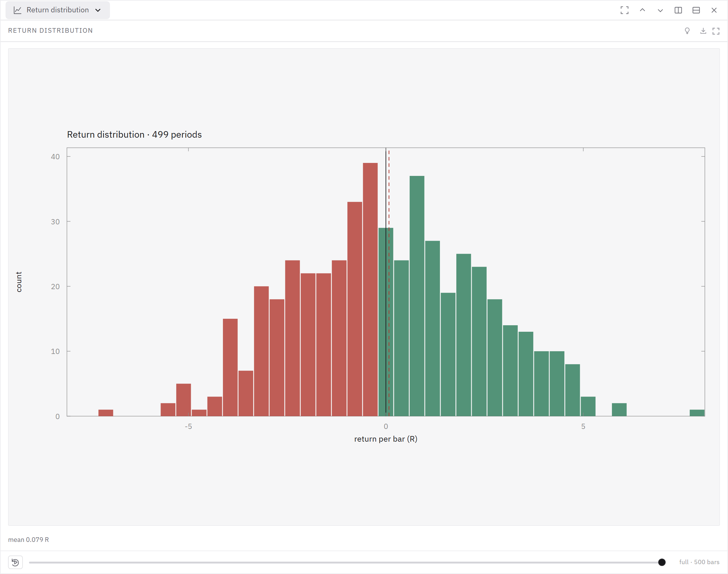This screenshot has width=728, height=574.
Task: Download the return distribution chart
Action: coord(703,31)
